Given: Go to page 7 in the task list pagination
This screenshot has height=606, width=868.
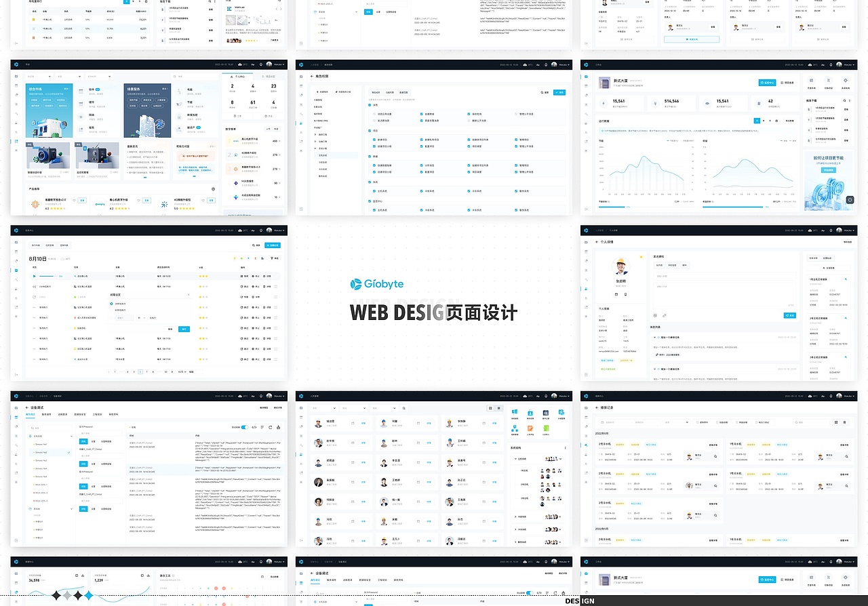Looking at the screenshot, I should tap(146, 371).
